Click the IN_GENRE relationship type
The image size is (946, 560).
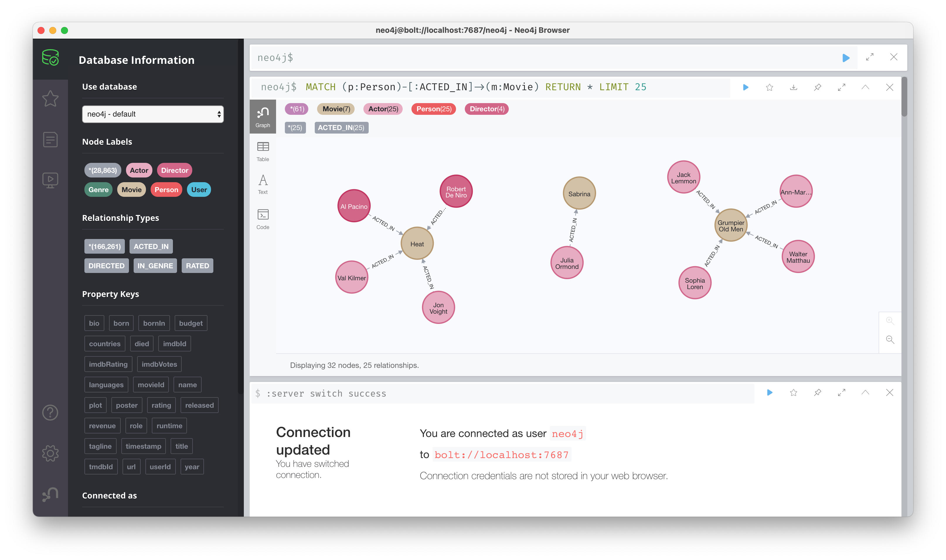click(155, 266)
